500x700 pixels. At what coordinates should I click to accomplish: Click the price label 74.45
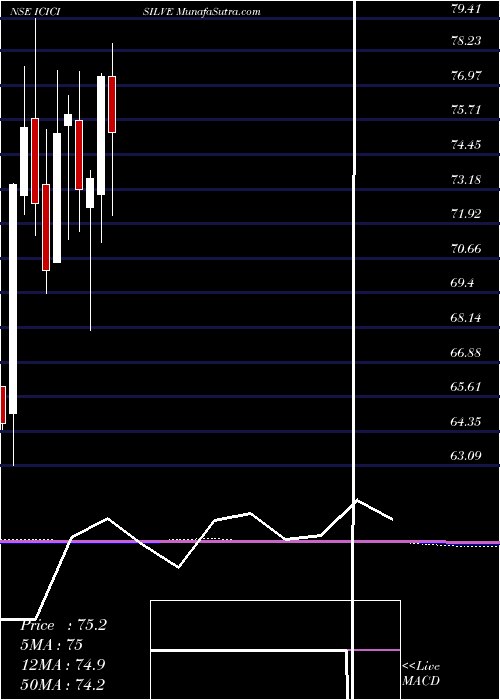pyautogui.click(x=466, y=144)
